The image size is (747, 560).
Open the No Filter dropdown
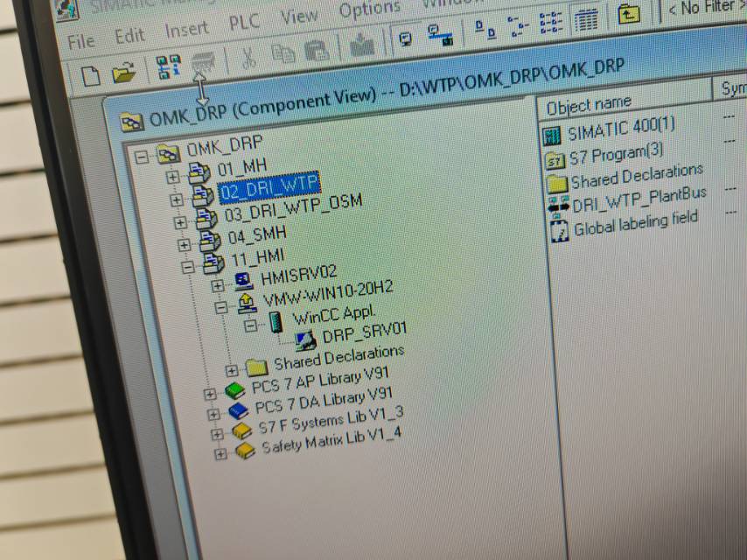point(707,7)
